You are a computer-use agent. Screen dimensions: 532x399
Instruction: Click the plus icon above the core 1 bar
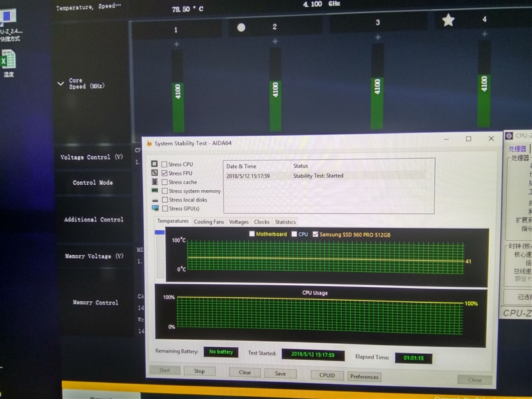click(x=176, y=44)
